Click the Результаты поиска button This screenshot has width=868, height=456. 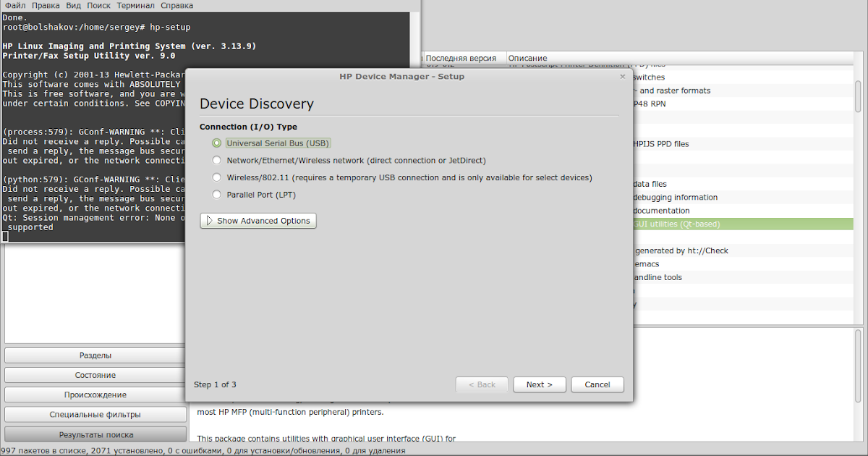95,434
